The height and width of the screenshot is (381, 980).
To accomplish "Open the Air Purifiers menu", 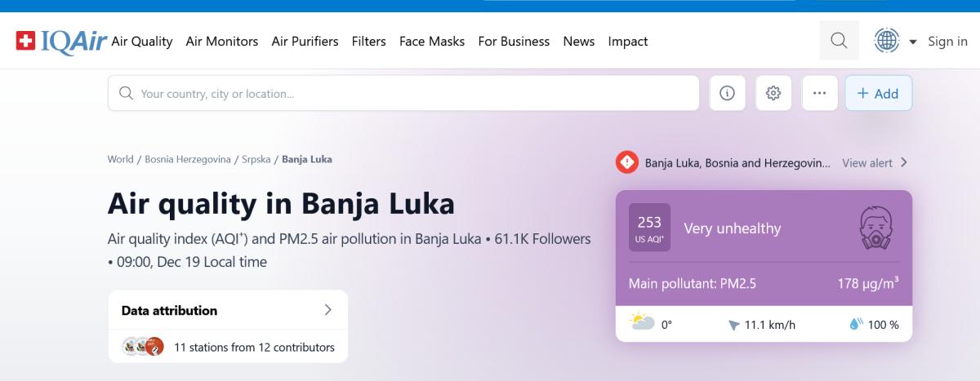I will tap(305, 41).
